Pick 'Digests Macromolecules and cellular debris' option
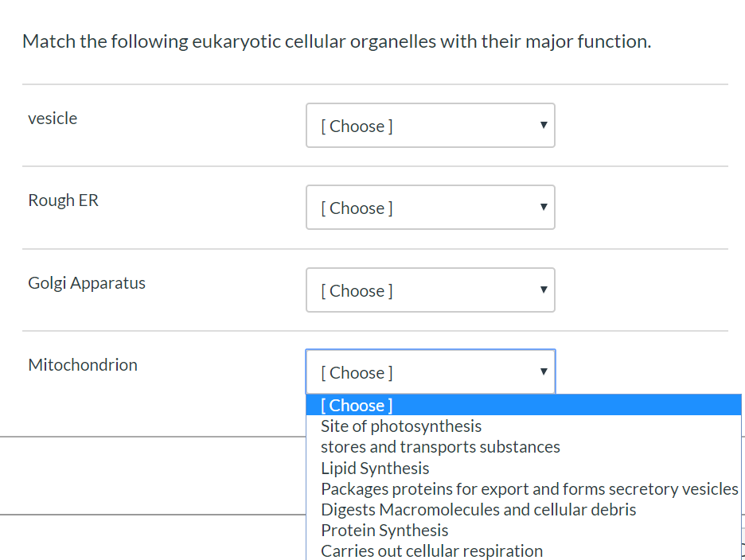Screen dimensions: 745x560 (x=478, y=509)
